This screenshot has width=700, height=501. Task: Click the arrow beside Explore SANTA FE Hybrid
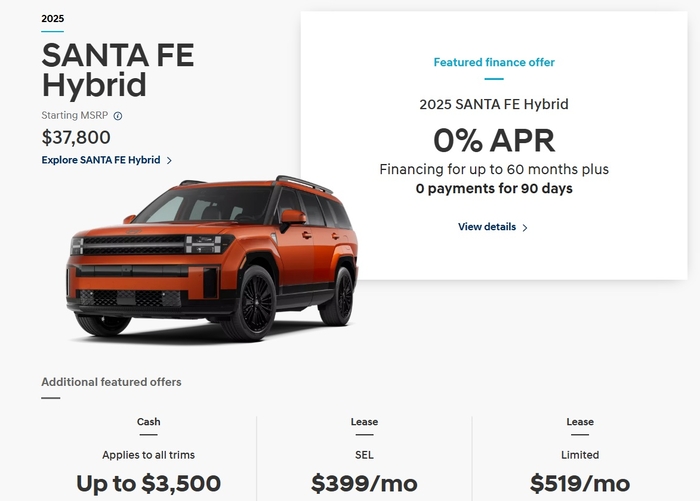[x=169, y=160]
